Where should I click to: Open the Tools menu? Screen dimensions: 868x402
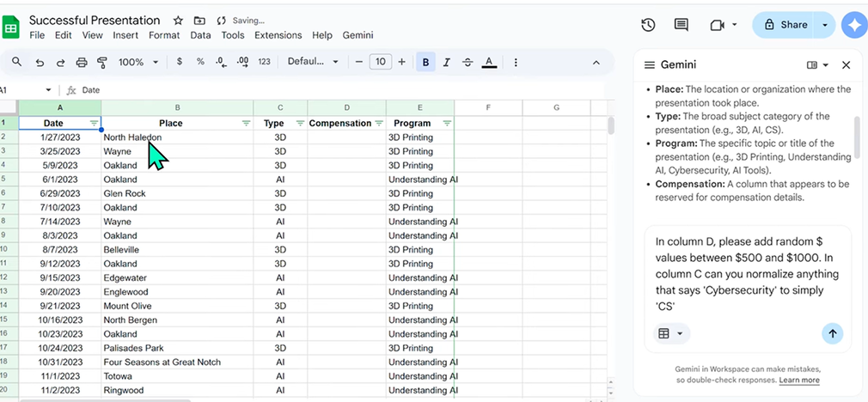pyautogui.click(x=233, y=35)
